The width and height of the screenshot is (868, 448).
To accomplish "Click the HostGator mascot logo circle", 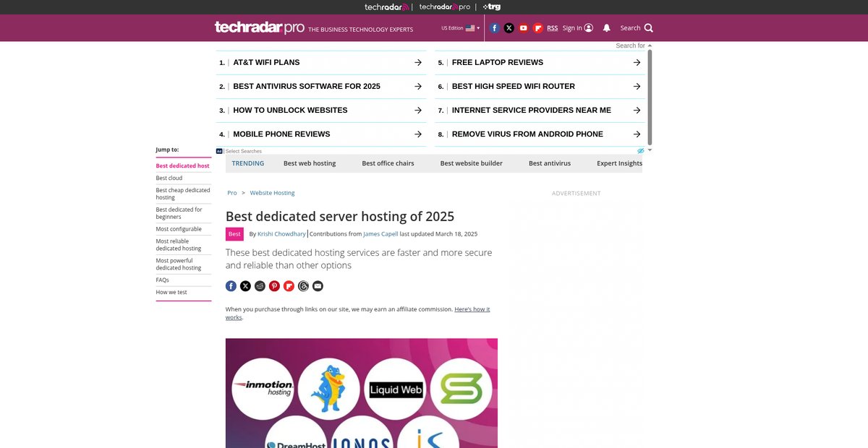I will 328,389.
